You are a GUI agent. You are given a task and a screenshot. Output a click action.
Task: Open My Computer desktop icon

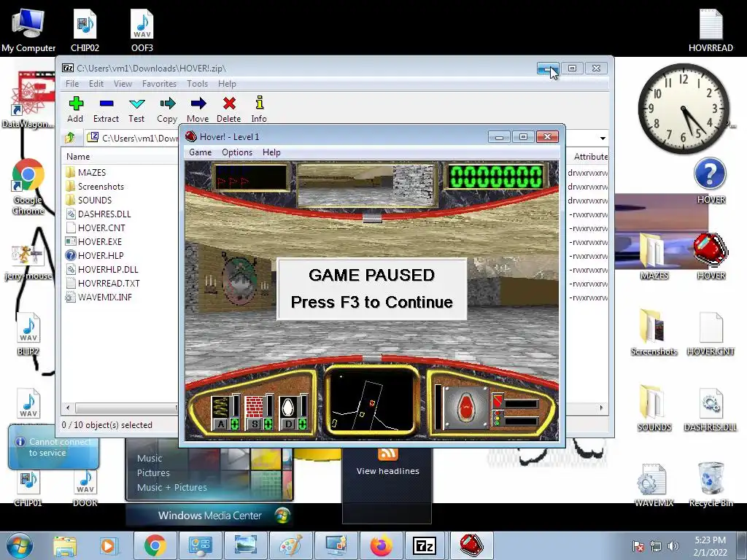(x=28, y=31)
